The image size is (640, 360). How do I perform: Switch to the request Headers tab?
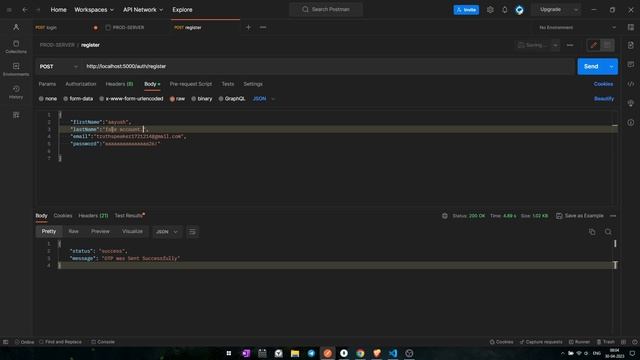[x=119, y=84]
